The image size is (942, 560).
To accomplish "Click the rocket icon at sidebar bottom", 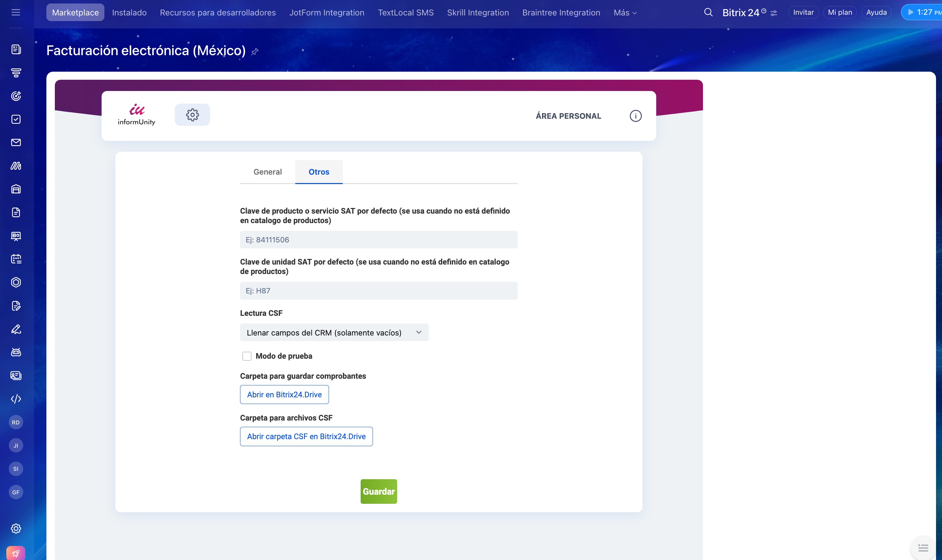I will (x=16, y=553).
